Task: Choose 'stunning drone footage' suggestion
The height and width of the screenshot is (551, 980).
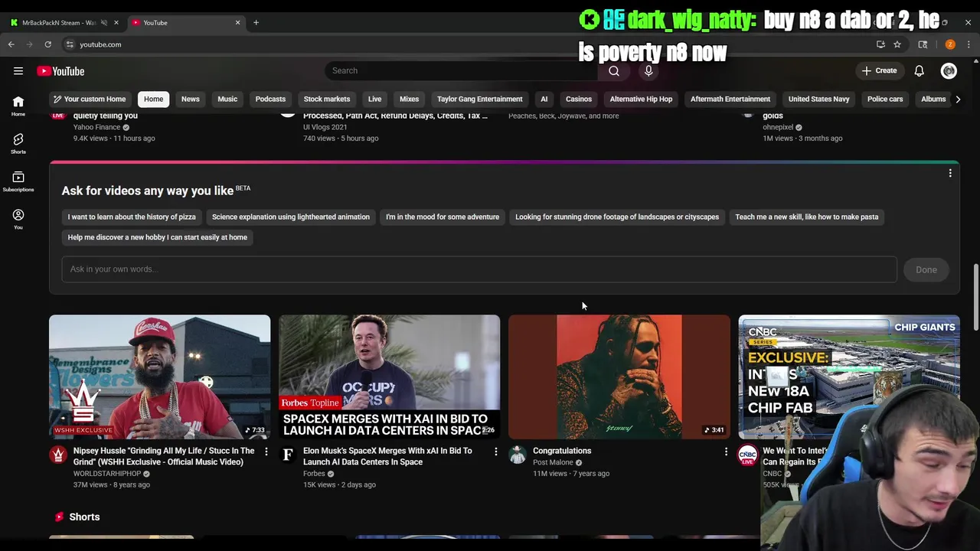Action: (x=617, y=217)
